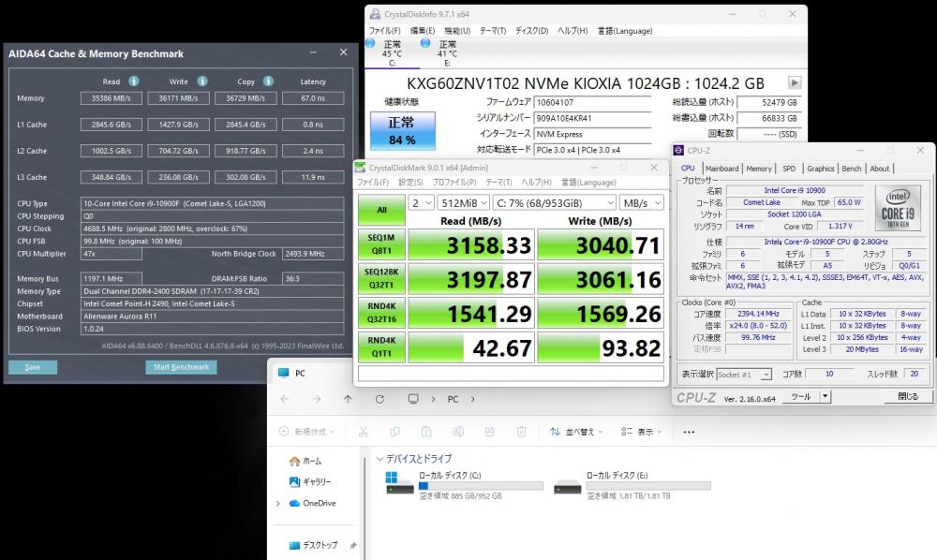The width and height of the screenshot is (937, 560).
Task: Switch to the Mainboard tab in CPU-Z
Action: coord(721,169)
